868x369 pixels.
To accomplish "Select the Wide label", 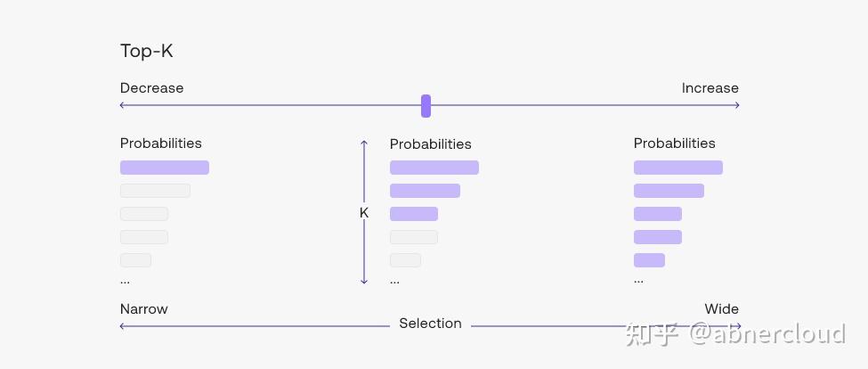I will 721,309.
